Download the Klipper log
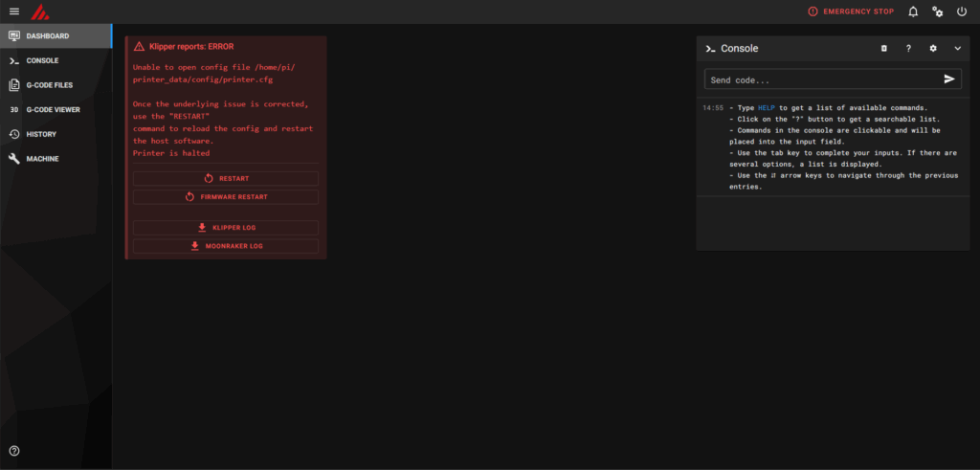 [x=226, y=228]
